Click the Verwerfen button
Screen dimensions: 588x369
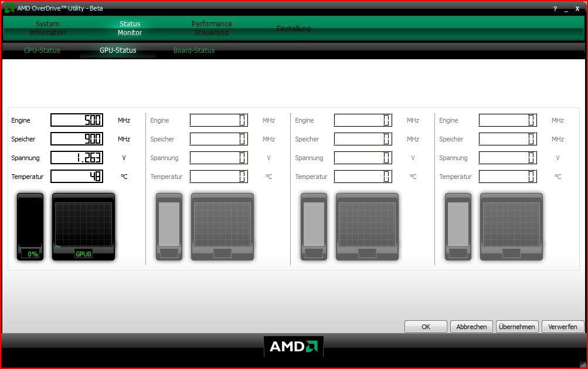pyautogui.click(x=563, y=327)
